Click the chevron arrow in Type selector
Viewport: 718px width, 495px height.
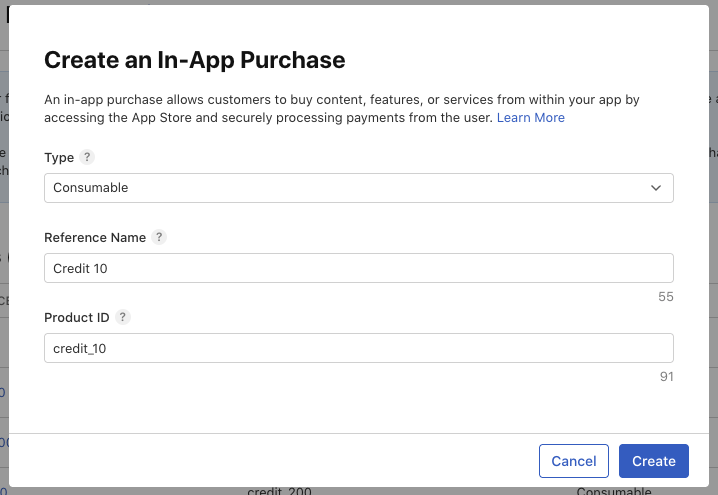656,188
